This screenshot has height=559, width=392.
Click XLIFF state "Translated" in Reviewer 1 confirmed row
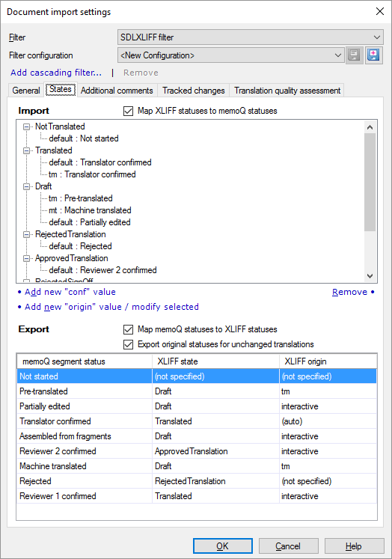point(215,496)
